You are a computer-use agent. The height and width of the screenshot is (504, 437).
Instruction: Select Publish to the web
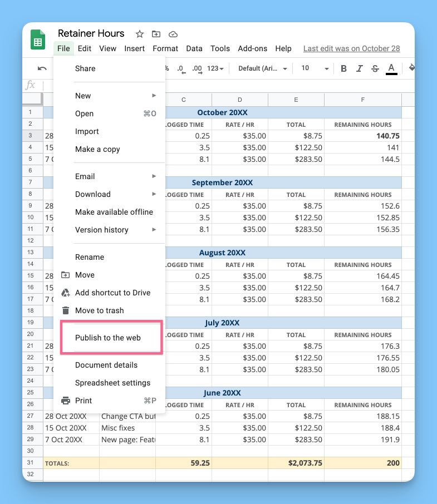(x=109, y=338)
